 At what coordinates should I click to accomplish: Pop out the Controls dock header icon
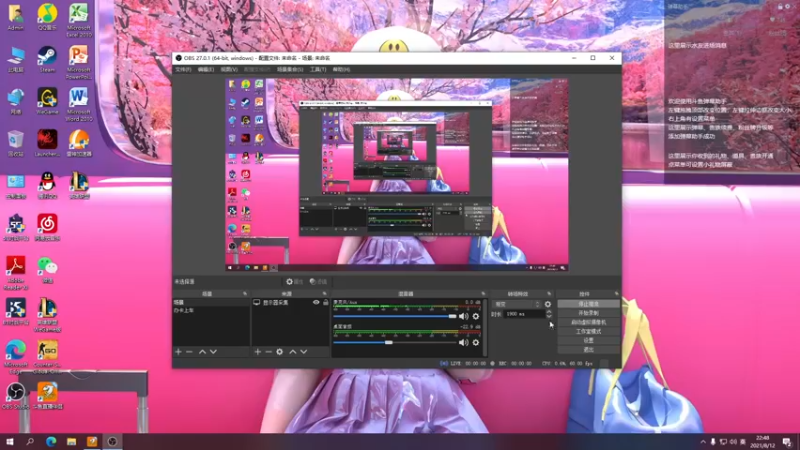click(x=616, y=294)
